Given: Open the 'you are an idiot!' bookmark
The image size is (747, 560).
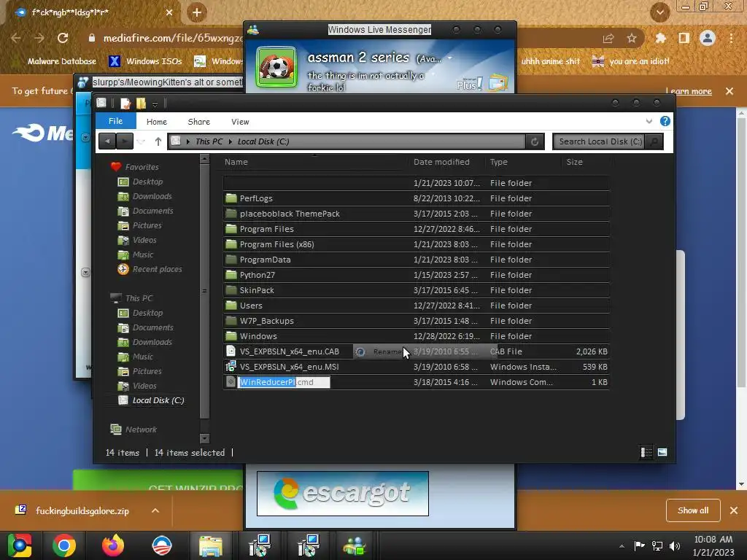Looking at the screenshot, I should [x=631, y=61].
